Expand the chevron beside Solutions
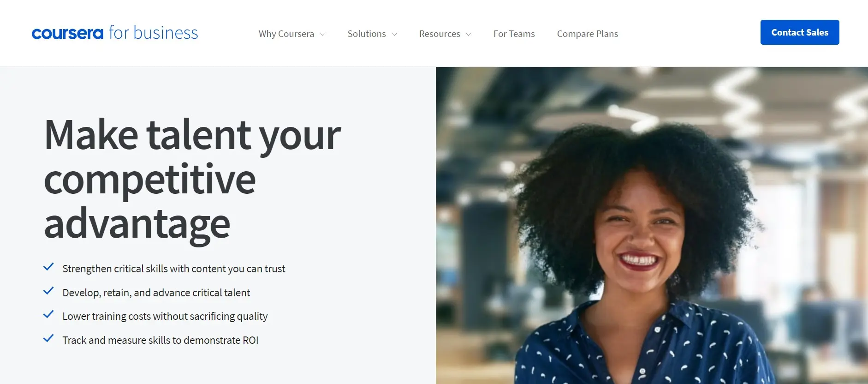Viewport: 868px width, 384px height. [x=394, y=35]
